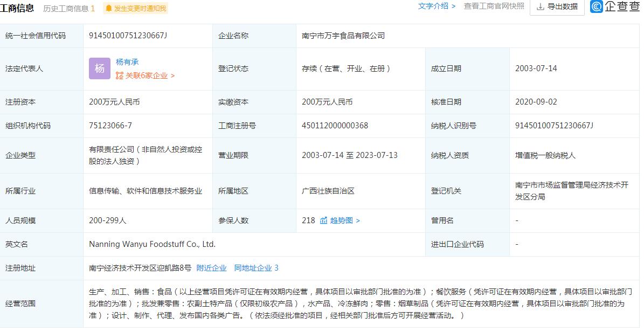Click the trend chart icon

[x=324, y=220]
